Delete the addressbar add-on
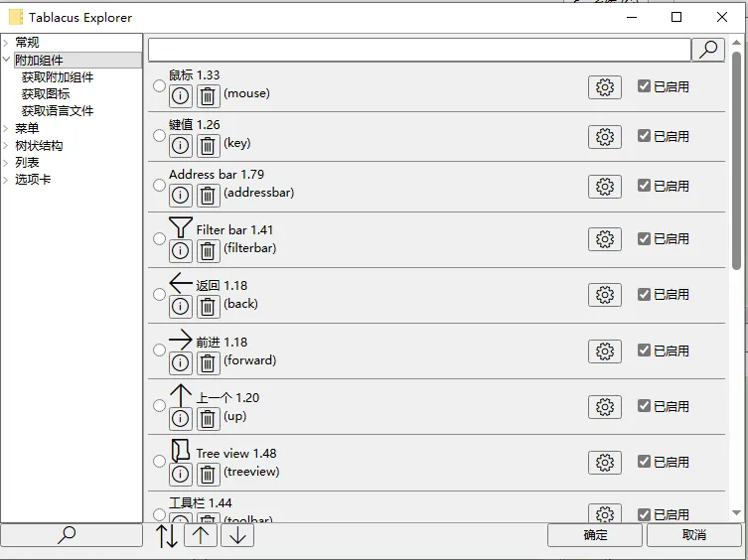This screenshot has width=748, height=560. 208,195
